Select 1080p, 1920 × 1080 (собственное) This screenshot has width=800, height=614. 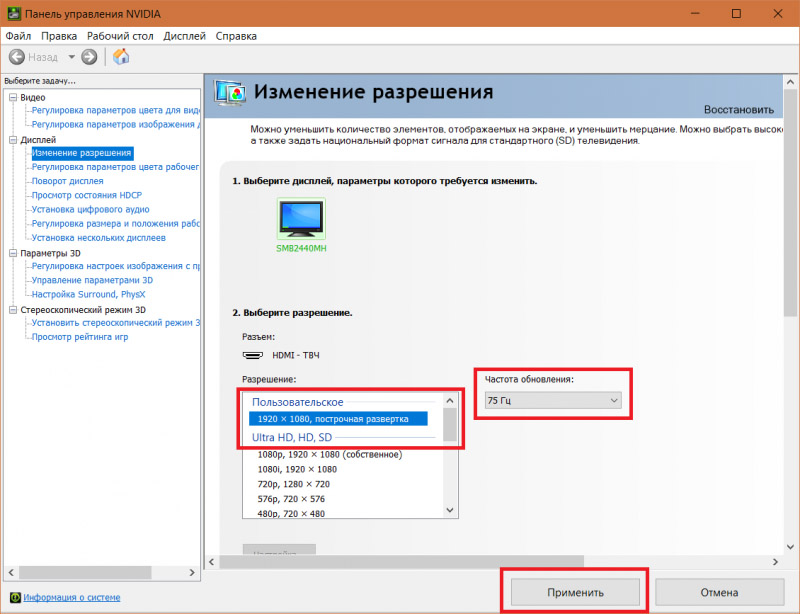pyautogui.click(x=330, y=454)
